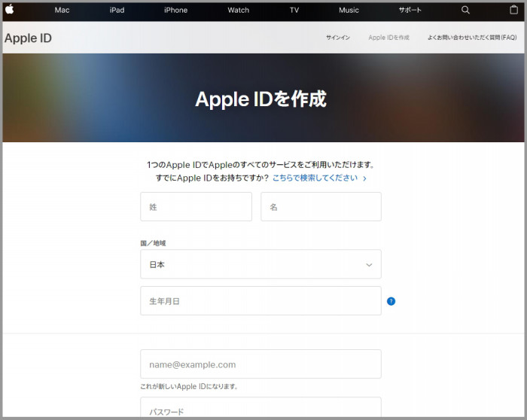
Task: Focus the 生年月日 birthday field
Action: point(260,301)
